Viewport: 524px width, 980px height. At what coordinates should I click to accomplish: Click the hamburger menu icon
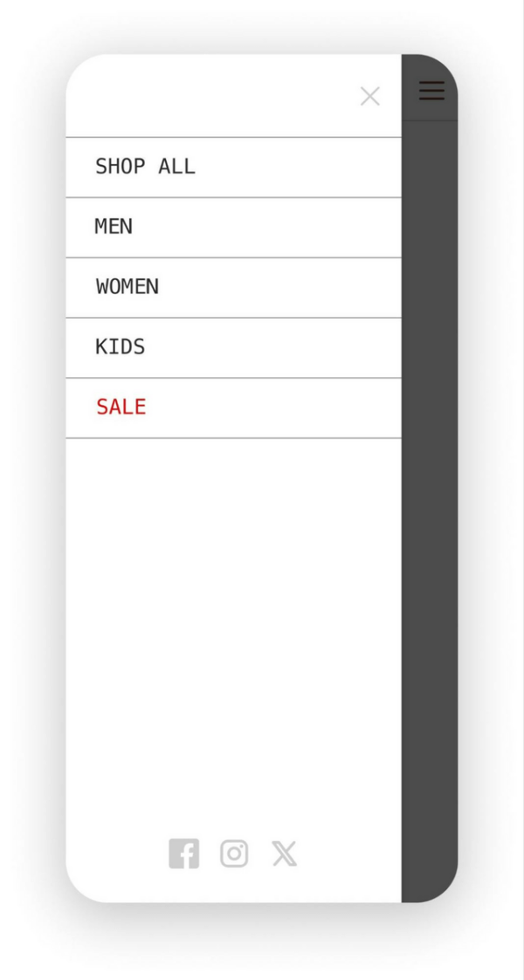pos(431,91)
